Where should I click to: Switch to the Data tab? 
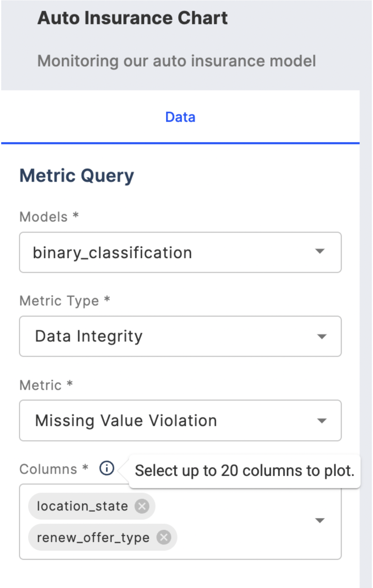[x=180, y=117]
